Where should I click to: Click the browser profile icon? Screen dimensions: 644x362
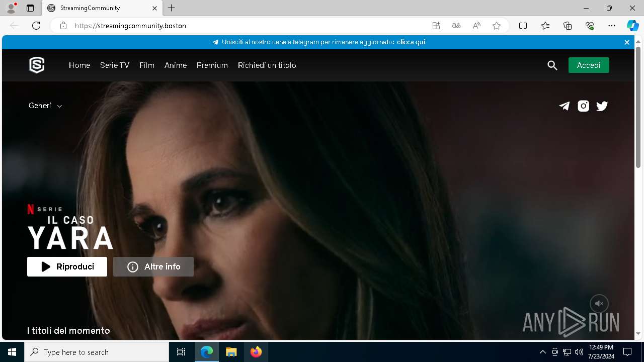click(11, 8)
